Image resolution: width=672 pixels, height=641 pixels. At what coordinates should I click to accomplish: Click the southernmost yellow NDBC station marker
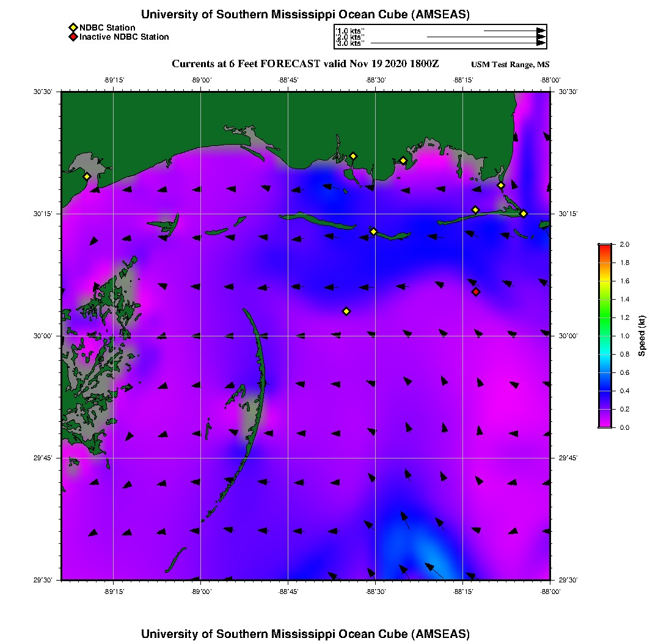click(346, 311)
